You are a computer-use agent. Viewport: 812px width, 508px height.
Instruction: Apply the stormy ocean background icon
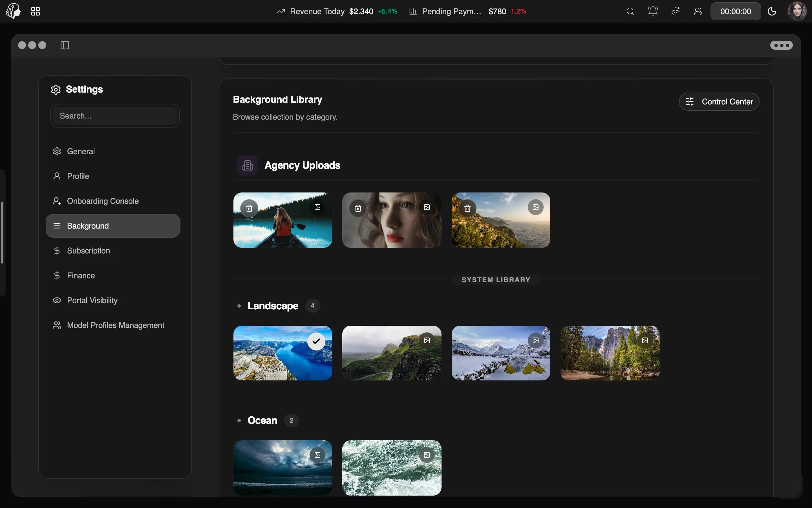pyautogui.click(x=317, y=455)
